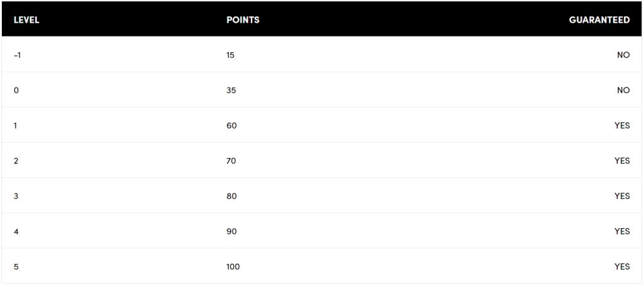This screenshot has height=286, width=644.
Task: Click NO in the 35-point row
Action: [x=623, y=91]
